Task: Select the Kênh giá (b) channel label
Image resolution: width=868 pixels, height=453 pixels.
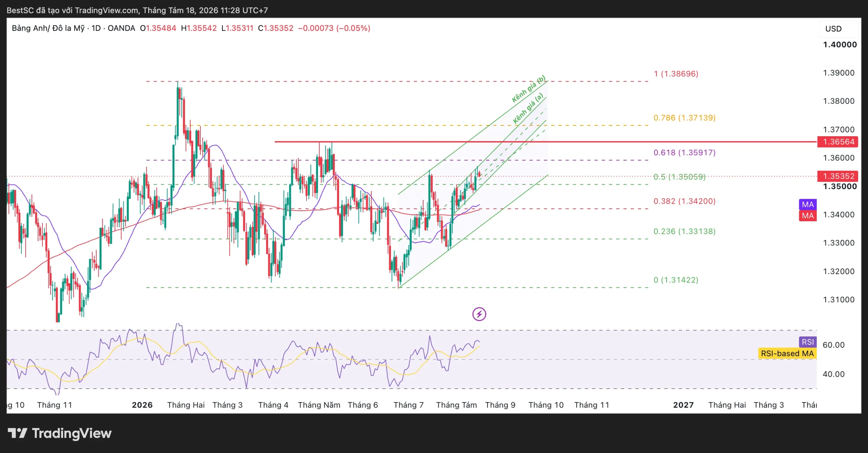Action: (x=529, y=89)
